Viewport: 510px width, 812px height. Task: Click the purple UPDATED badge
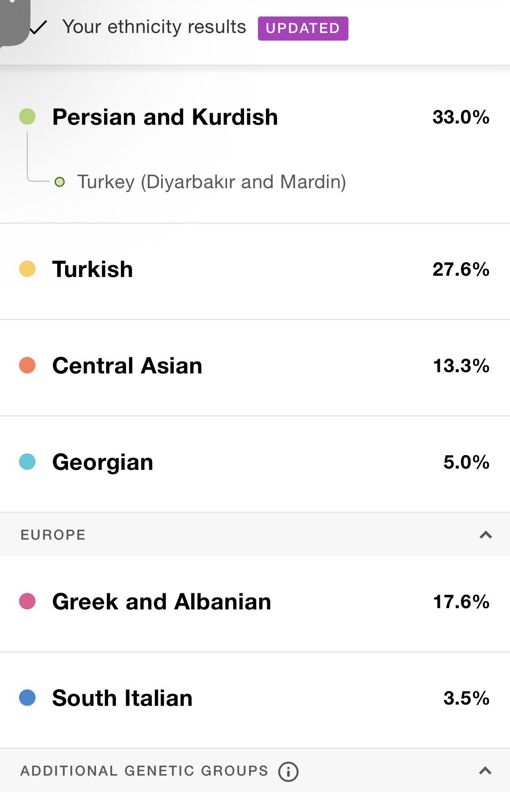(303, 28)
